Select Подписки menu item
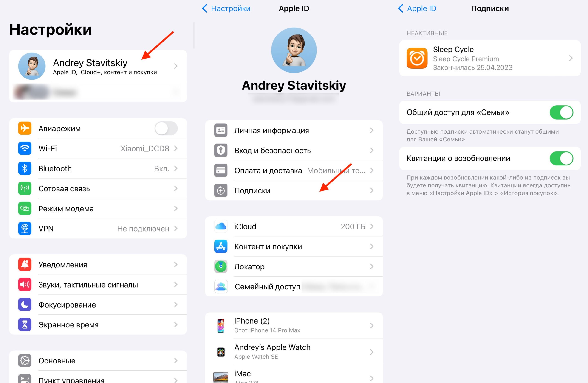Image resolution: width=588 pixels, height=383 pixels. [293, 191]
